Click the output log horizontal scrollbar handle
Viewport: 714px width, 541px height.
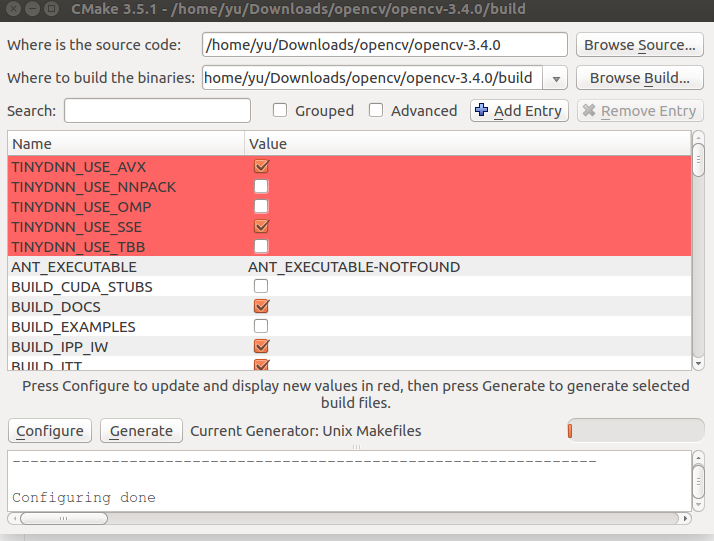64,518
